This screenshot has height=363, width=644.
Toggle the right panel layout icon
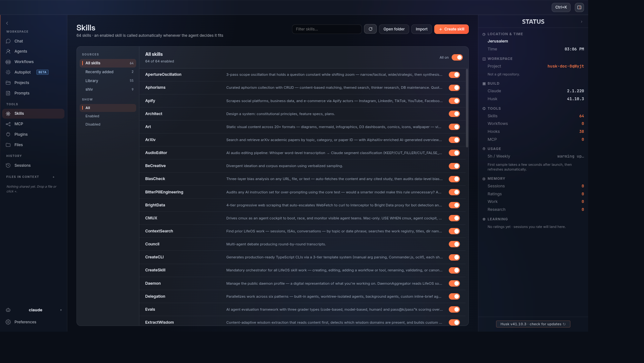point(579,7)
